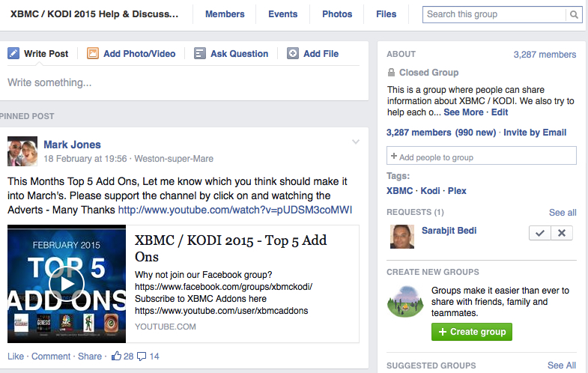Click the Weston-super-Mare location link

pos(174,159)
